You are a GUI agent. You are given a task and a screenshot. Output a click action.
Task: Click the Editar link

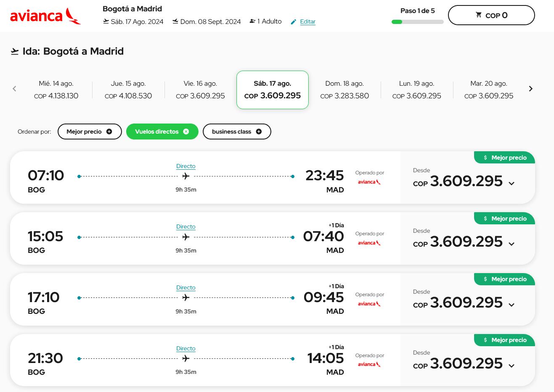(307, 22)
